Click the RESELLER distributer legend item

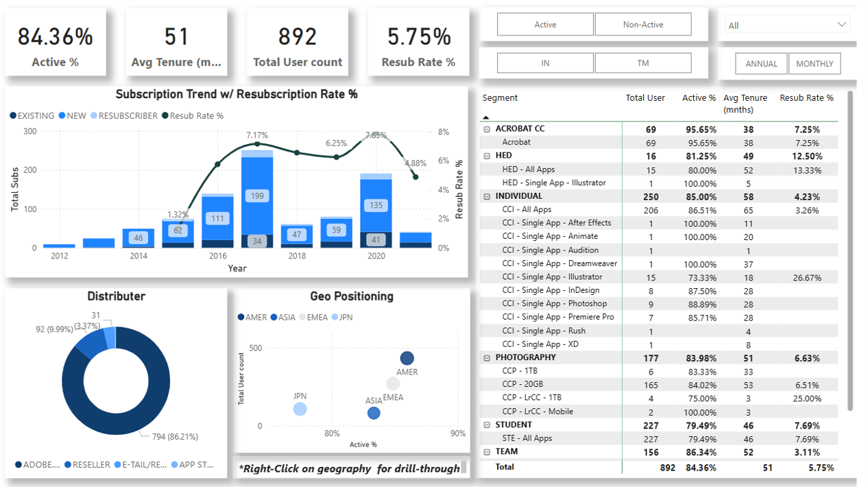pos(87,464)
